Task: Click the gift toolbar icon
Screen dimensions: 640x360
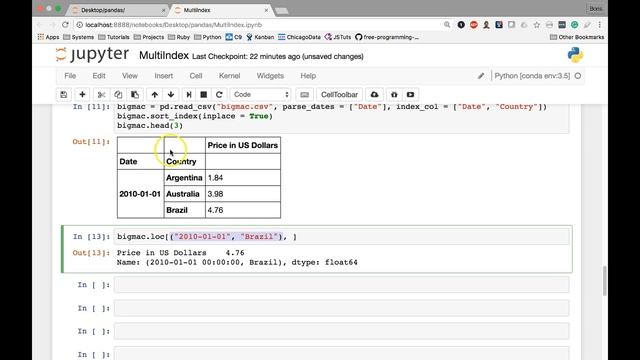Action: 394,95
